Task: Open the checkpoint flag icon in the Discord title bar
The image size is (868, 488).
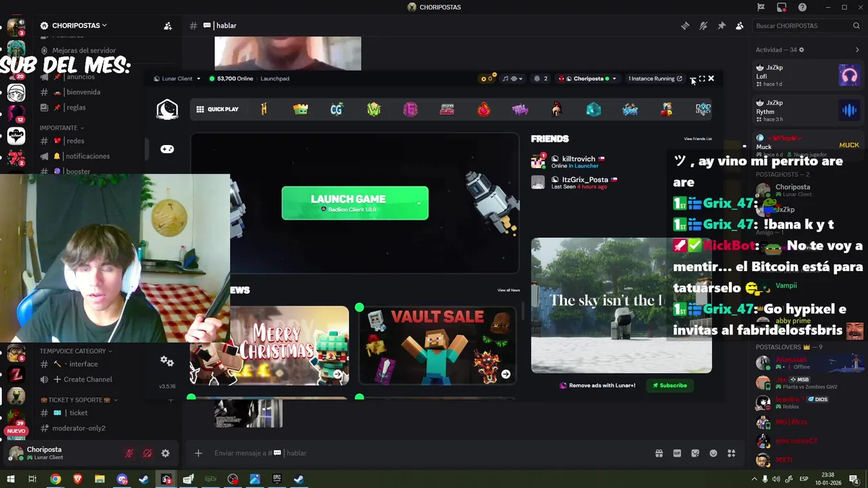Action: (761, 7)
